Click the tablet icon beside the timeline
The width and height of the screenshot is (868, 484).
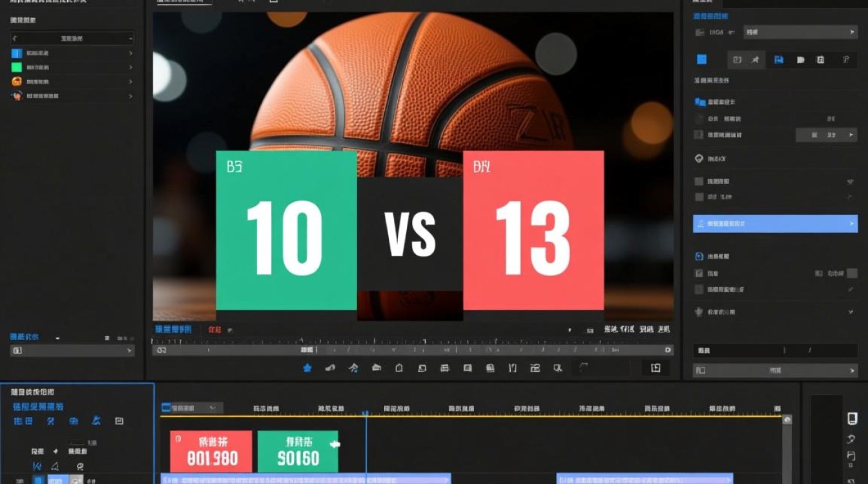(x=852, y=418)
